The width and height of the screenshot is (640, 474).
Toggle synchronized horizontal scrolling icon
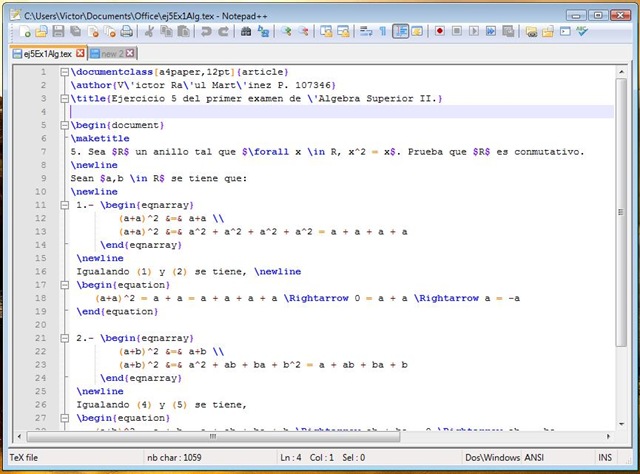tap(343, 31)
